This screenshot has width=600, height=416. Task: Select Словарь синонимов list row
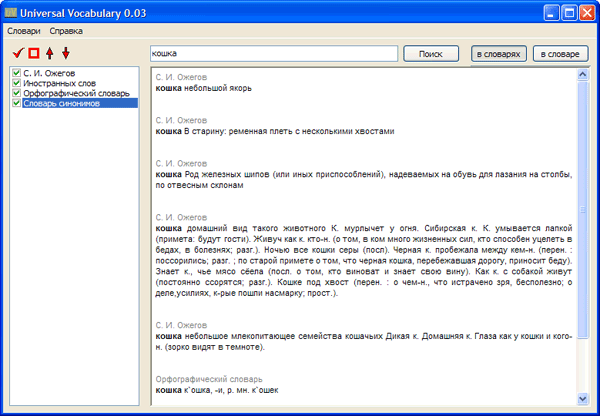click(x=80, y=103)
